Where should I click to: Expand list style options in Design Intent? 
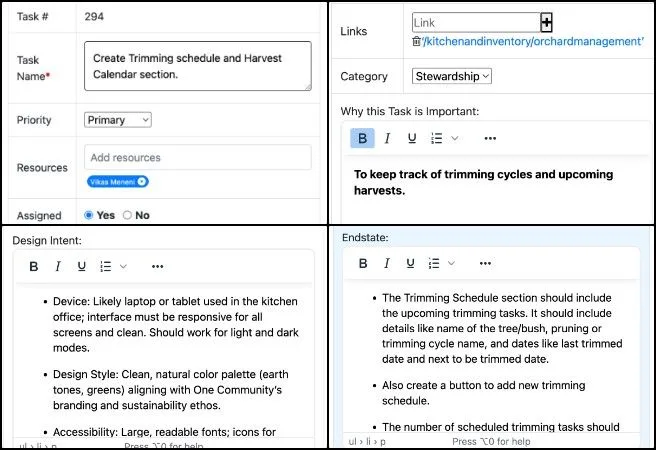(x=124, y=266)
